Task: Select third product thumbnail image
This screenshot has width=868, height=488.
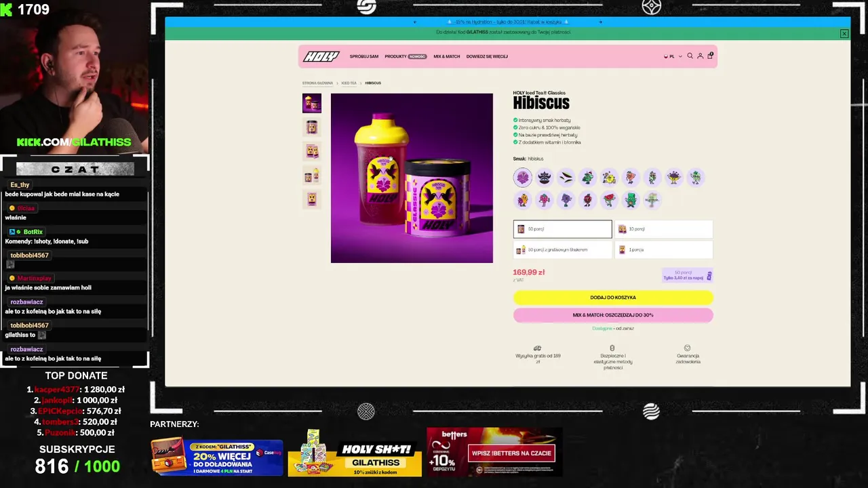Action: [312, 151]
